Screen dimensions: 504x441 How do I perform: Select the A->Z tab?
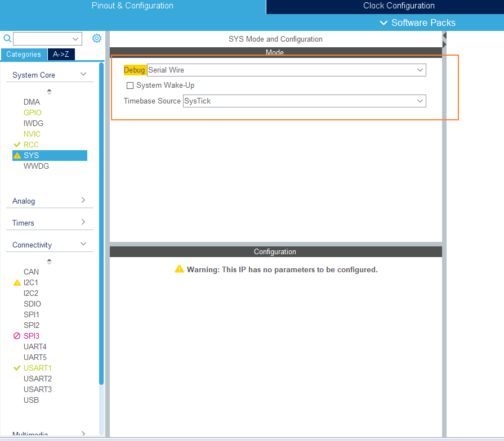click(x=61, y=54)
